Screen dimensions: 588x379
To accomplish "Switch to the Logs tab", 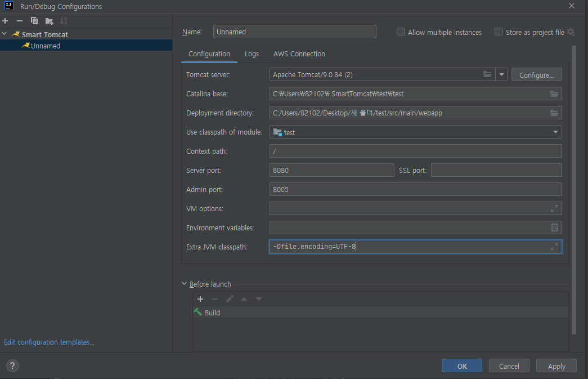I will click(252, 54).
